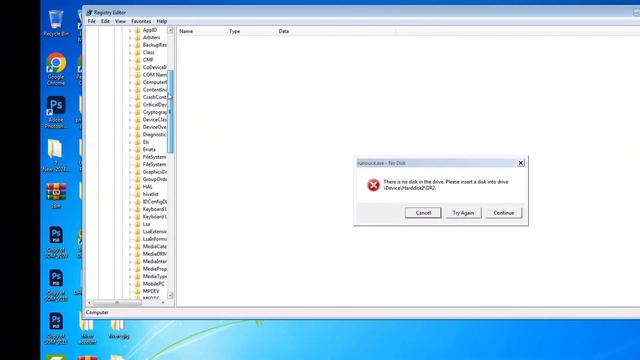640x360 pixels.
Task: Click the folder icon beside IDConfigDB
Action: pyautogui.click(x=138, y=202)
